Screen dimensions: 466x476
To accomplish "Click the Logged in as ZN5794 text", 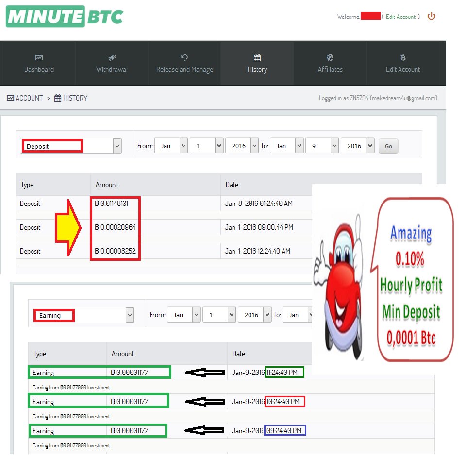I will pyautogui.click(x=378, y=98).
